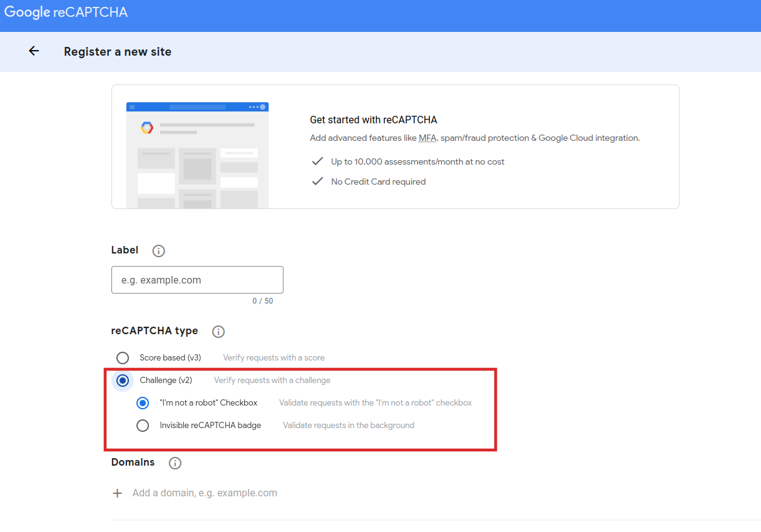Choose the Invisible reCAPTCHA badge option
Screen dimensions: 761x532
(x=143, y=426)
